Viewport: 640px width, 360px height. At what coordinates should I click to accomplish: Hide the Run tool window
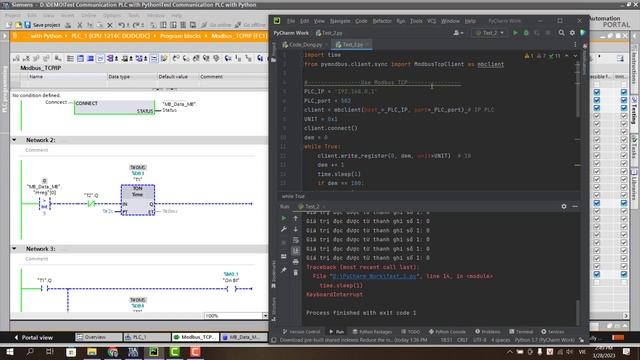(x=575, y=207)
